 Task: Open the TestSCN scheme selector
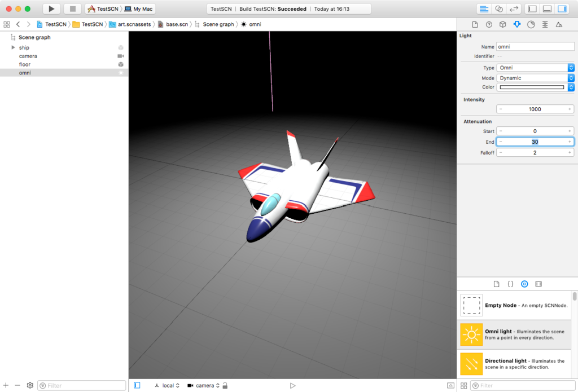tap(103, 9)
